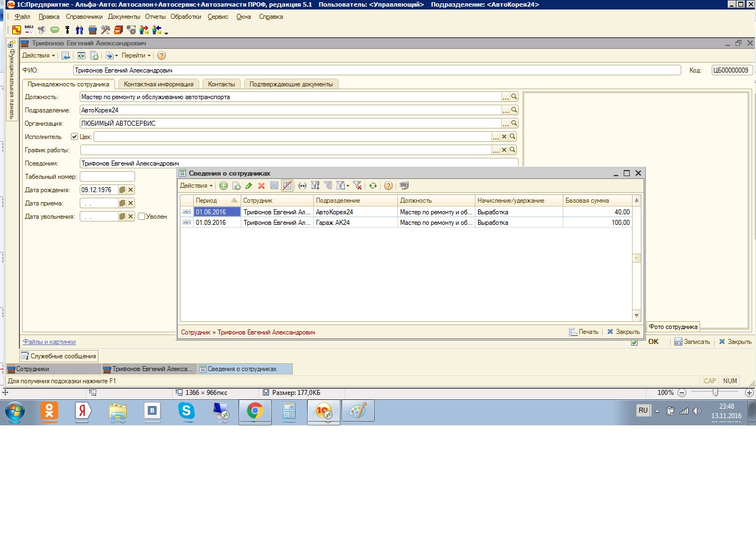Click the megaphone icon in main toolbar
The width and height of the screenshot is (756, 535).
[42, 30]
